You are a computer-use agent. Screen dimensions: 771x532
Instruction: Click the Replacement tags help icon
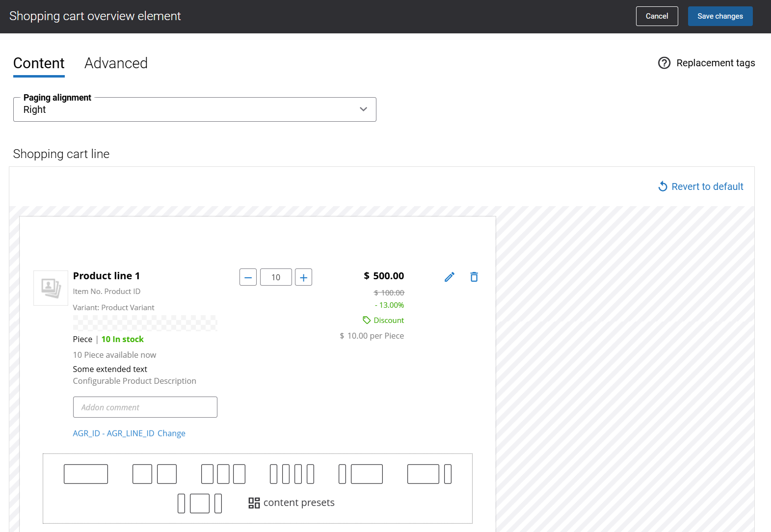(664, 63)
